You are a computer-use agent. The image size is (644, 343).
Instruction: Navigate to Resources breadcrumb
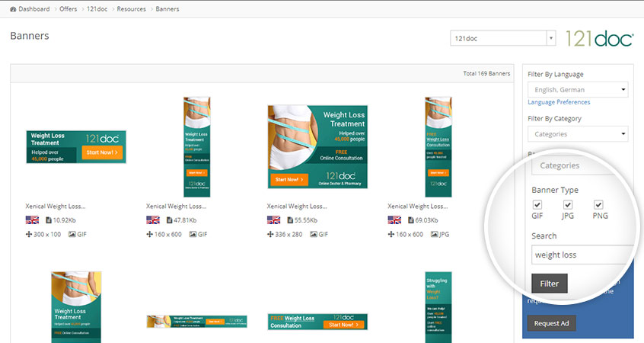[132, 8]
